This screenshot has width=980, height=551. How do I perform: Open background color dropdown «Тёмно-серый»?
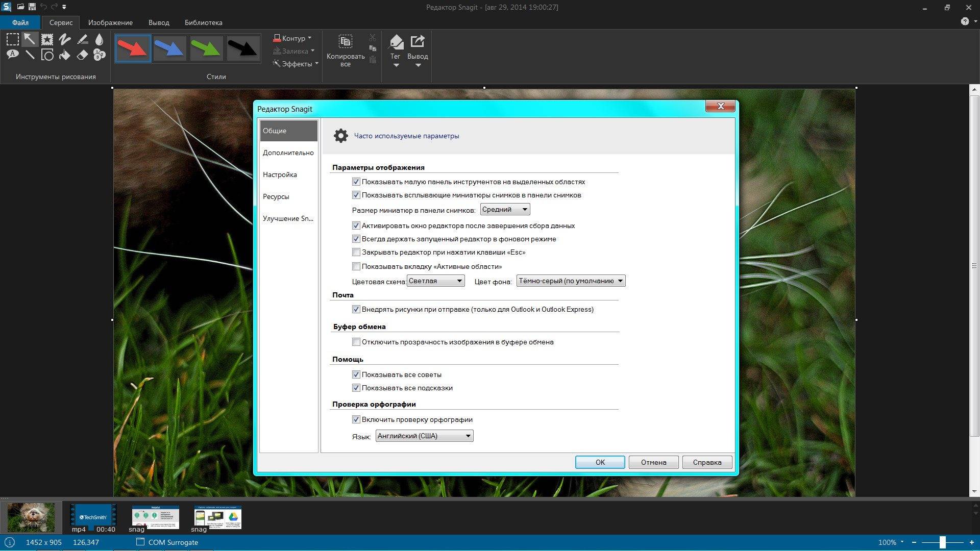point(571,281)
